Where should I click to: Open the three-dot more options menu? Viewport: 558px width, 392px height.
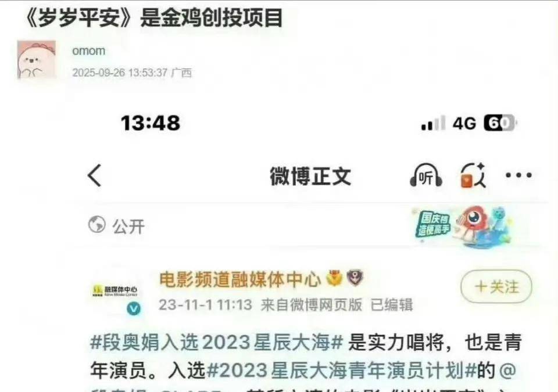519,175
